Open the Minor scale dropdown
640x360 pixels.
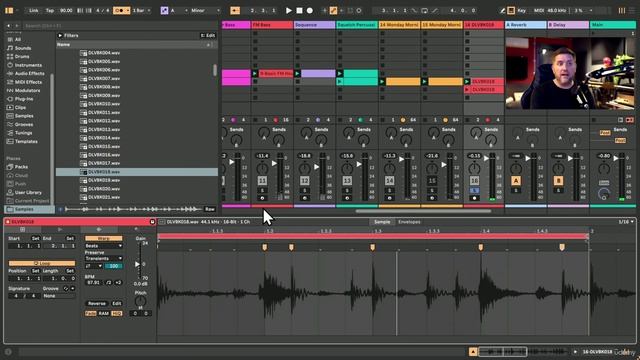click(205, 10)
